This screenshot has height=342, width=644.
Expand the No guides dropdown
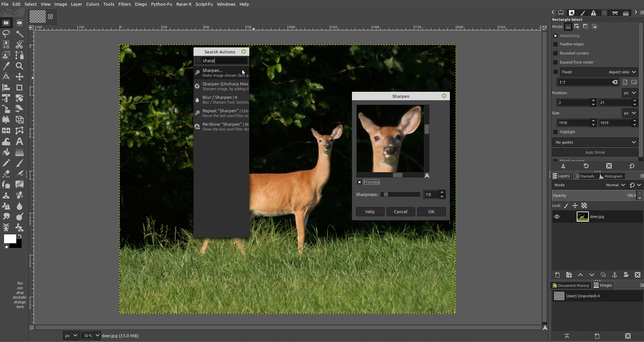[595, 142]
